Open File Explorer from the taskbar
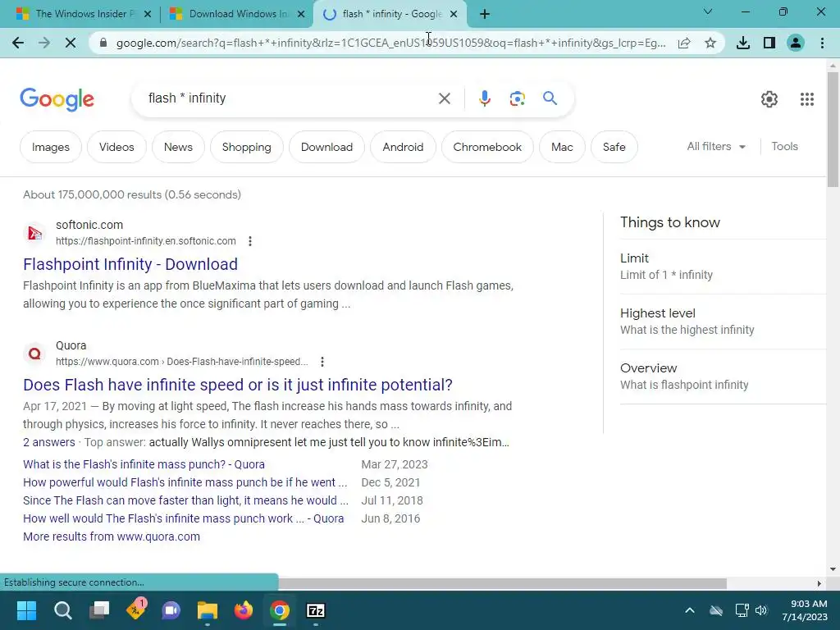Viewport: 840px width, 630px height. pos(208,610)
